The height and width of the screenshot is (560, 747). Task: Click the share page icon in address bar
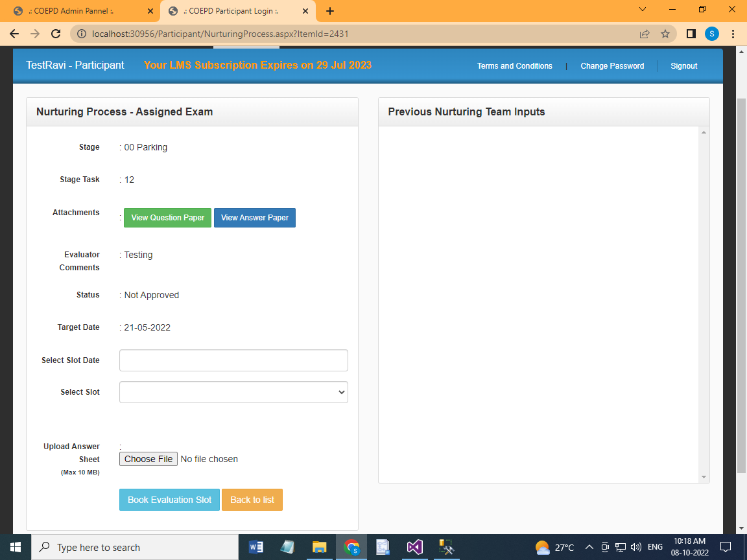644,34
